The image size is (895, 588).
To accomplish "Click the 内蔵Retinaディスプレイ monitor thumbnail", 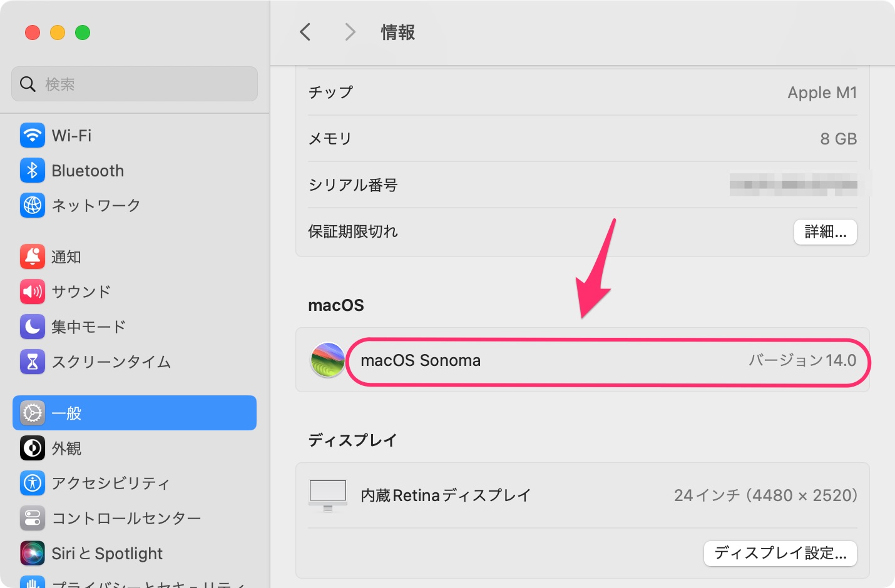I will 328,495.
